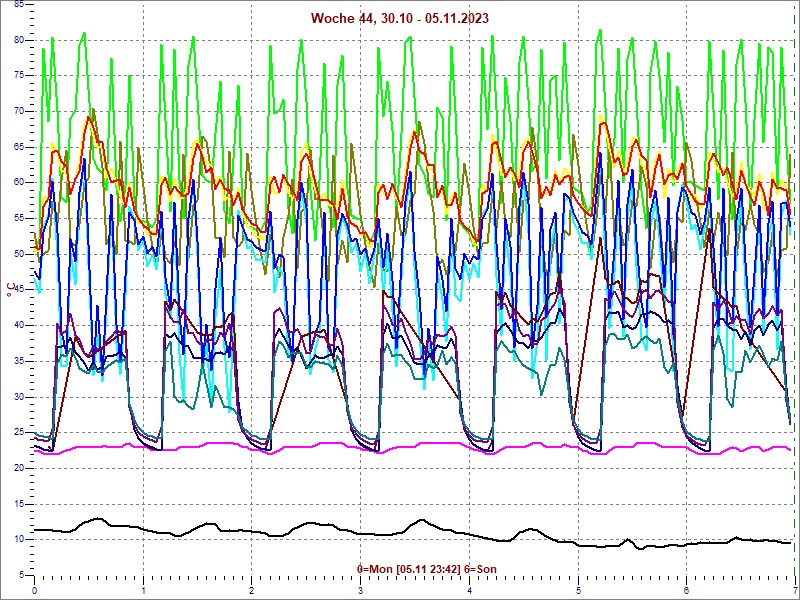Click the "60" value on the temperature axis

[18, 183]
